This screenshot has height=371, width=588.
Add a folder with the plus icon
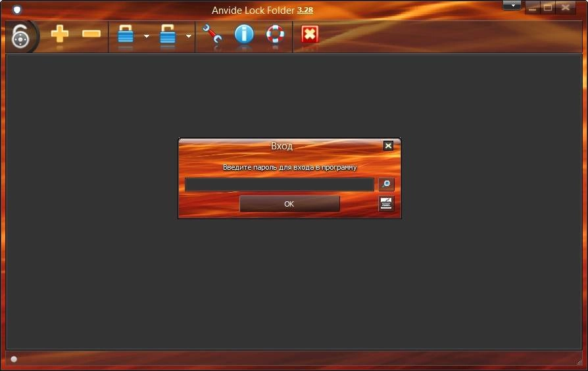[x=60, y=34]
